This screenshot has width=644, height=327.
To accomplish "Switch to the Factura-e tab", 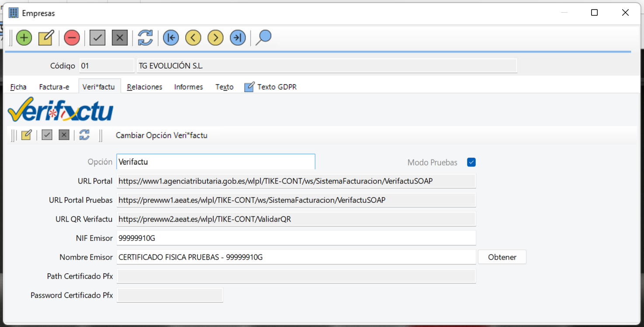I will click(x=54, y=87).
